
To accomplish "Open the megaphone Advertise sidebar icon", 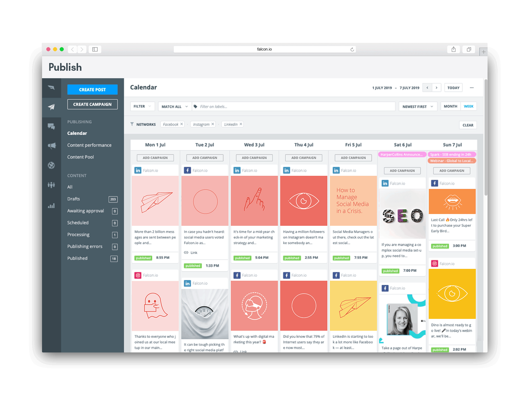I will (x=51, y=146).
